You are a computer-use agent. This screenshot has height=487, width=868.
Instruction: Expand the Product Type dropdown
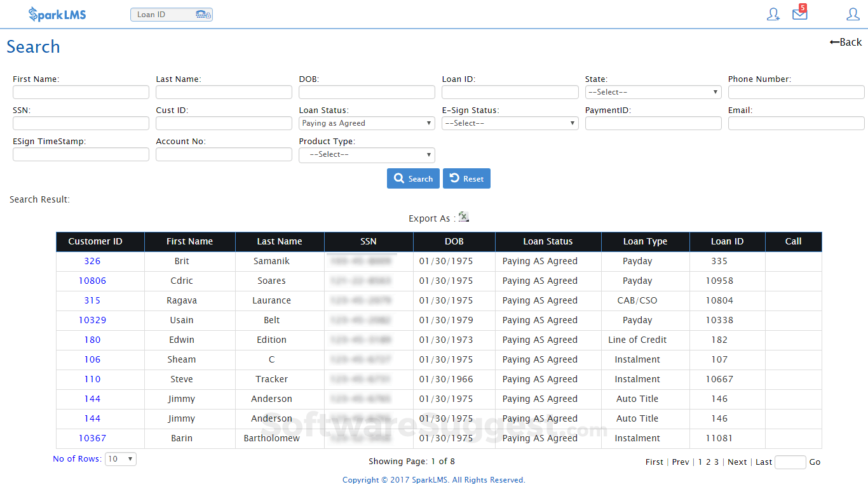tap(367, 154)
